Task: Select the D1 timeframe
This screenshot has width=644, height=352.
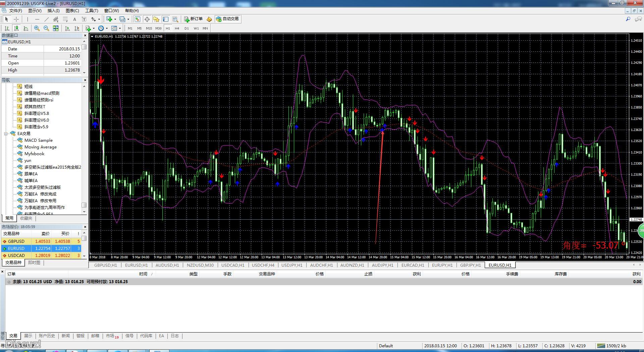Action: pos(186,28)
